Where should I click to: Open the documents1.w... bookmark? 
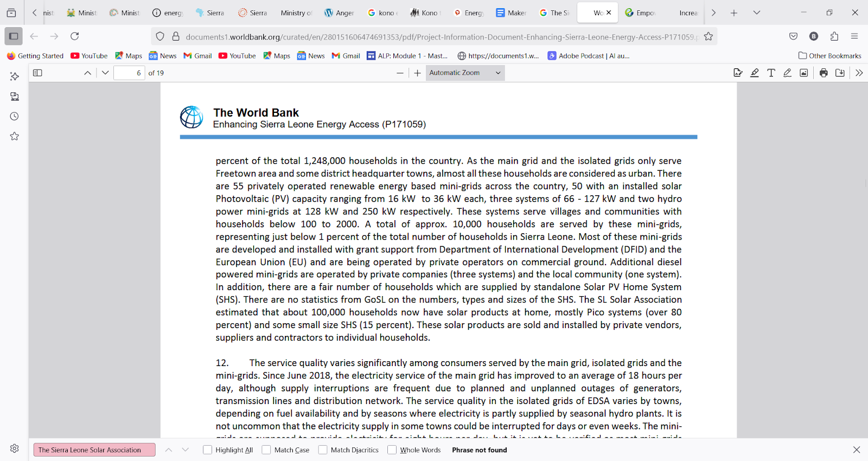(498, 55)
